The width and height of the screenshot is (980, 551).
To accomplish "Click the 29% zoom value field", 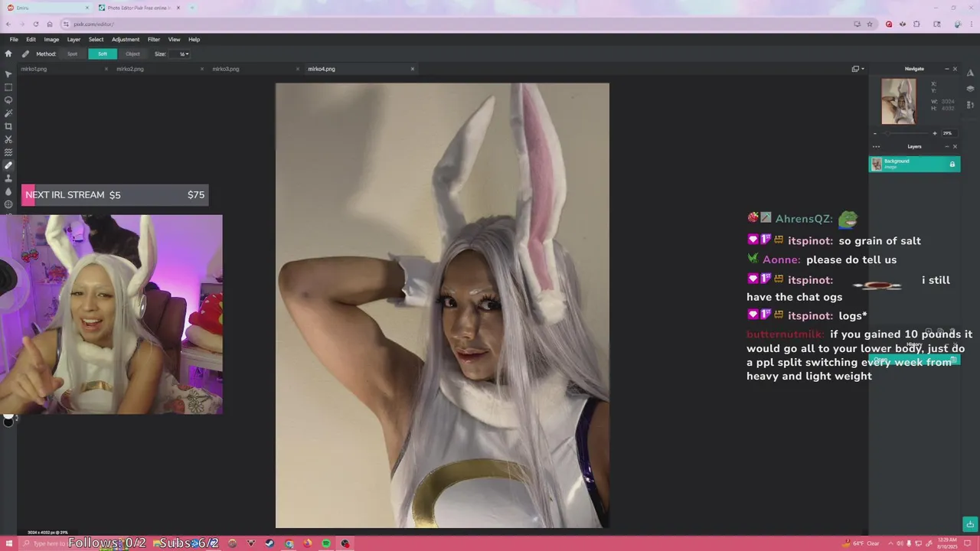I will pyautogui.click(x=948, y=133).
